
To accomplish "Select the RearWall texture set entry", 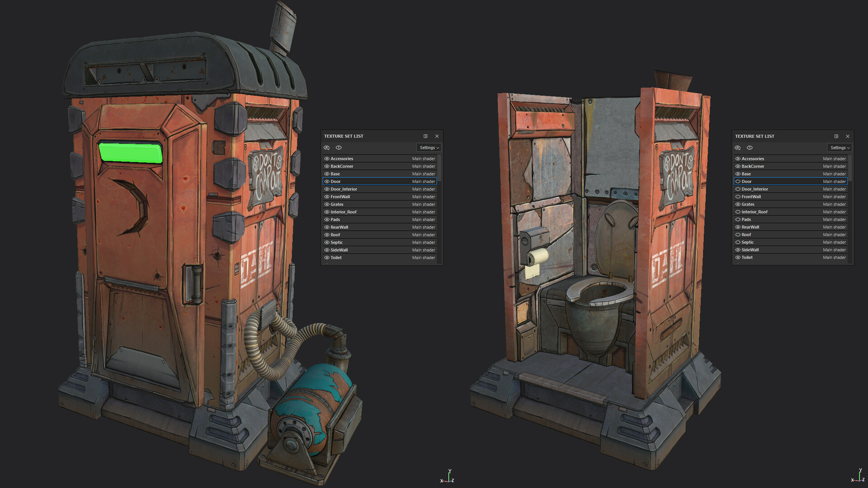I will point(362,227).
